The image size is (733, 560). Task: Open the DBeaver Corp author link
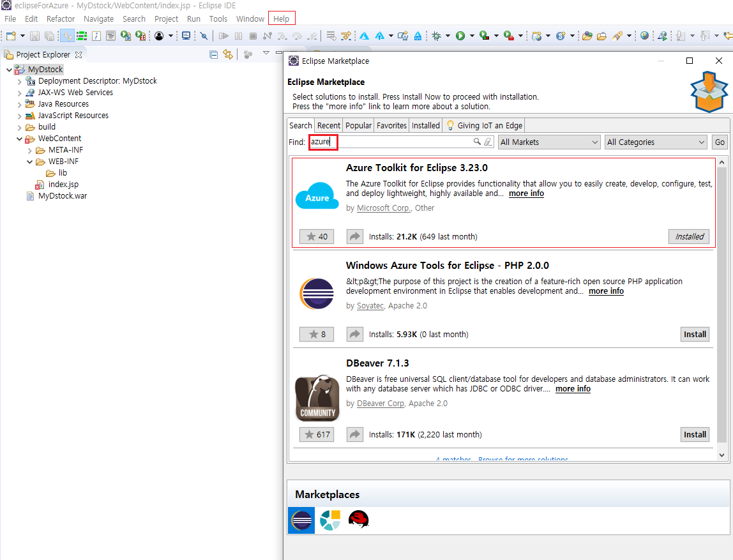[x=381, y=404]
